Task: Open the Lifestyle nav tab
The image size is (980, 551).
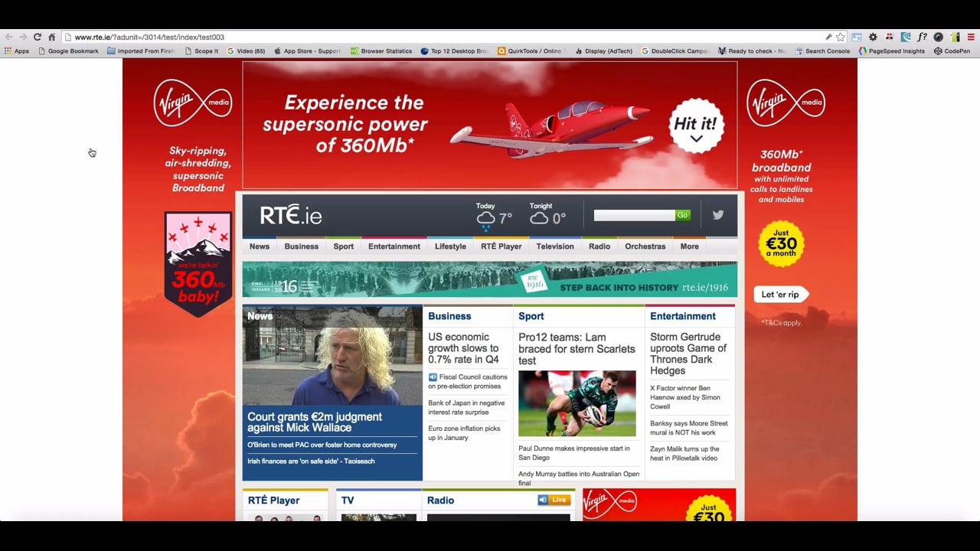Action: (450, 246)
